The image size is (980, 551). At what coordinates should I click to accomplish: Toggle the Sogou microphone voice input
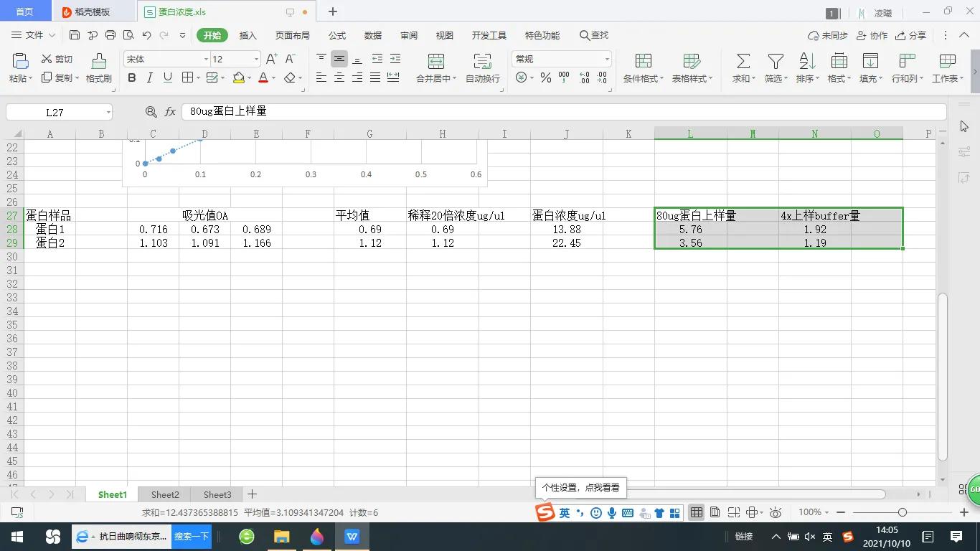click(612, 513)
